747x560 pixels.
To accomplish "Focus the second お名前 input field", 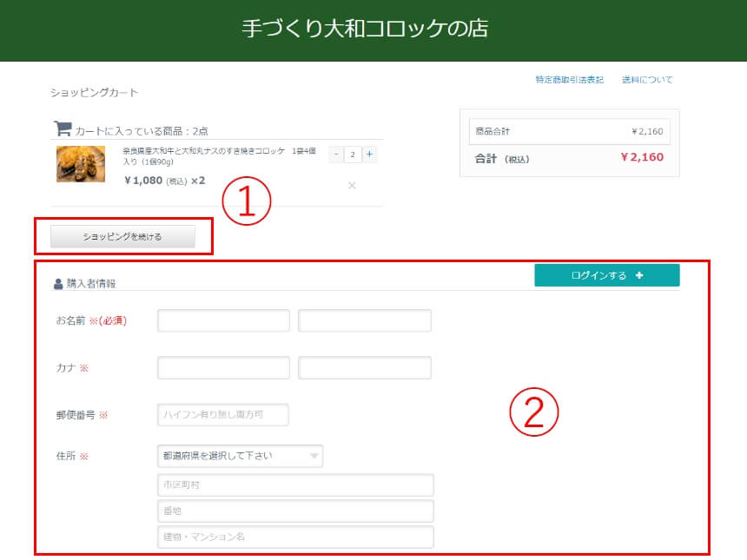I will point(364,320).
